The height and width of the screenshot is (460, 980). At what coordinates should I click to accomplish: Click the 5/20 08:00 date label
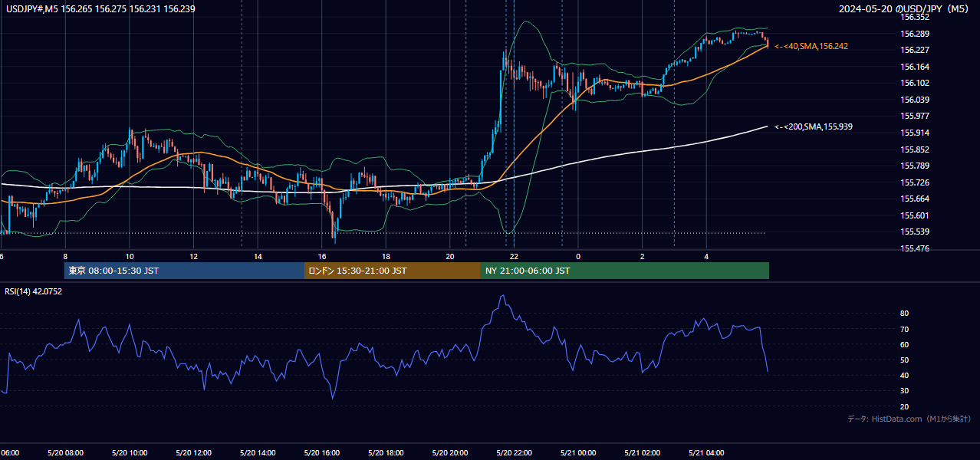click(65, 453)
